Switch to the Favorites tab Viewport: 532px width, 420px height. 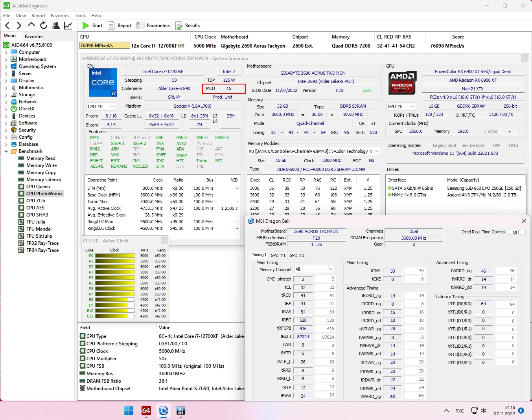(x=34, y=36)
